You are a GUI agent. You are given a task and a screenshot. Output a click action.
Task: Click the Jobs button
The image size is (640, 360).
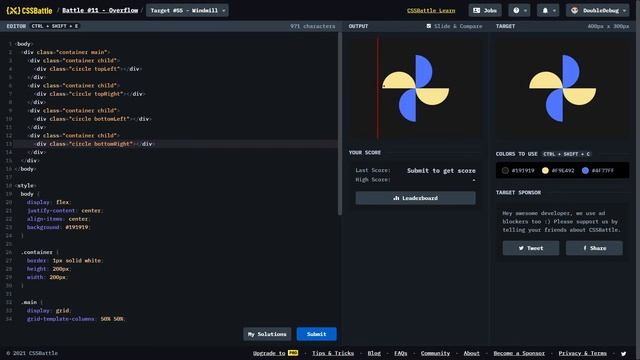[485, 10]
